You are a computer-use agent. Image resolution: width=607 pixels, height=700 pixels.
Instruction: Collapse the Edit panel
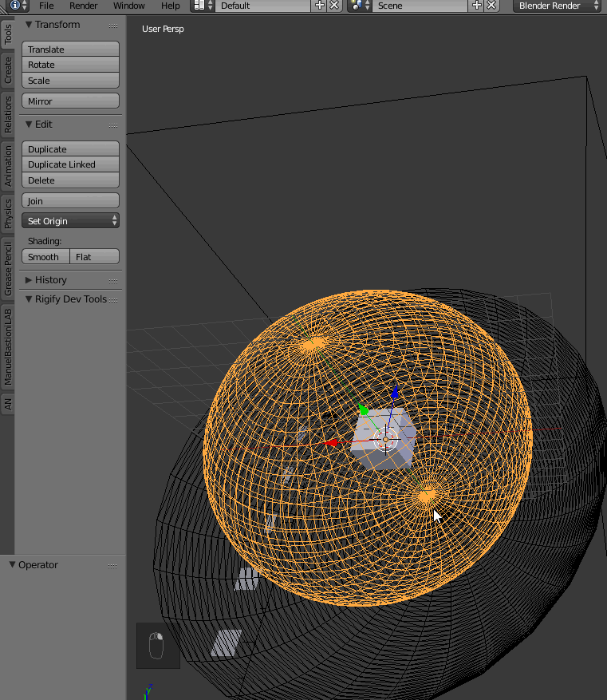tap(29, 124)
